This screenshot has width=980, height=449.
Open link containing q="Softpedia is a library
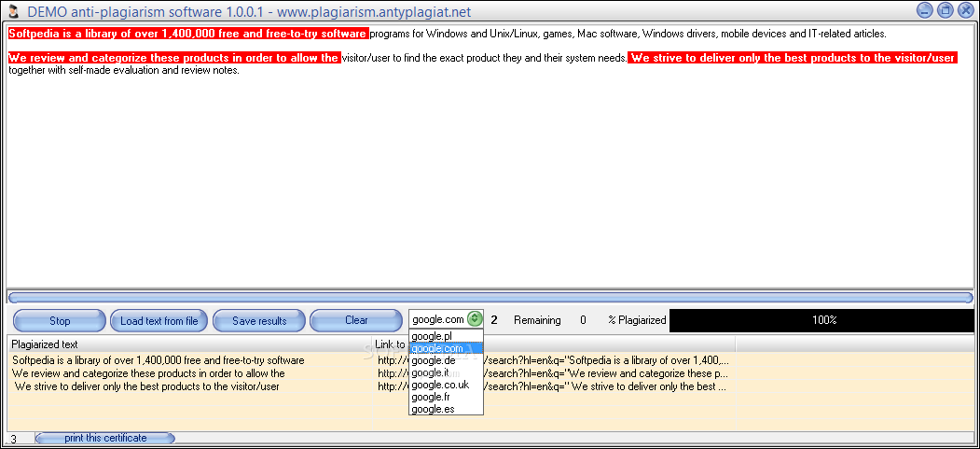pyautogui.click(x=553, y=360)
